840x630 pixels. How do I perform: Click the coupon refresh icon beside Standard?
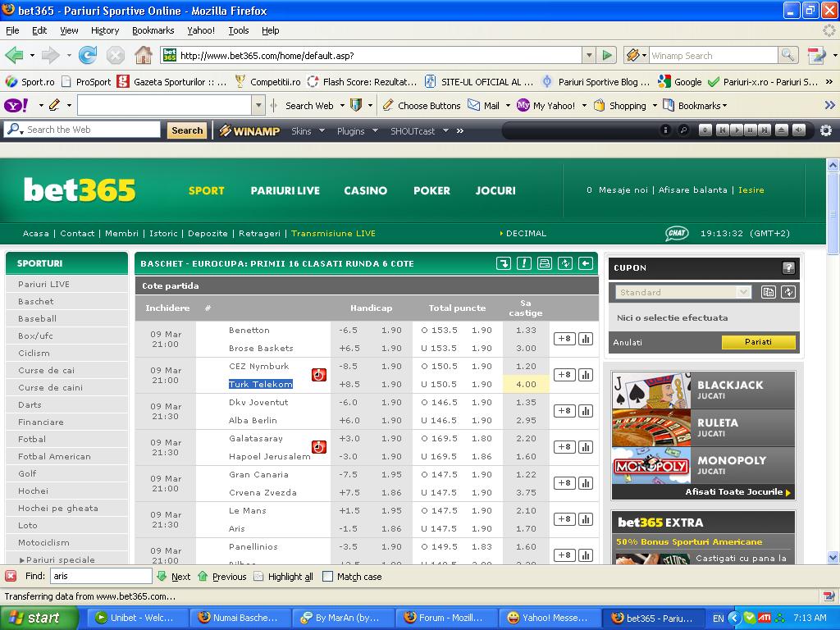coord(788,292)
